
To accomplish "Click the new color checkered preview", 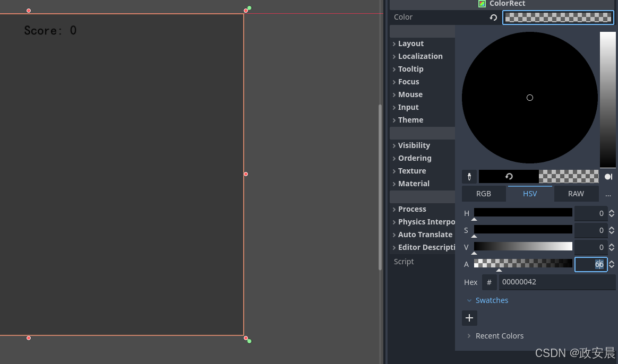I will pos(569,177).
